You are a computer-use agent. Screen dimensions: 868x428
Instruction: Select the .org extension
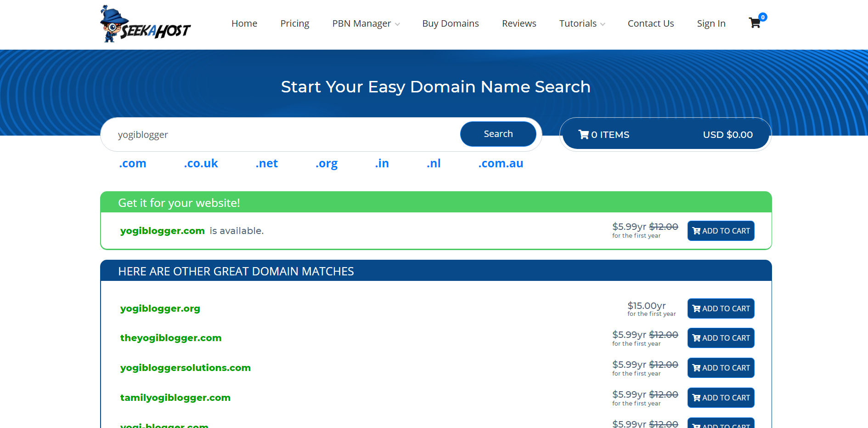pos(326,164)
